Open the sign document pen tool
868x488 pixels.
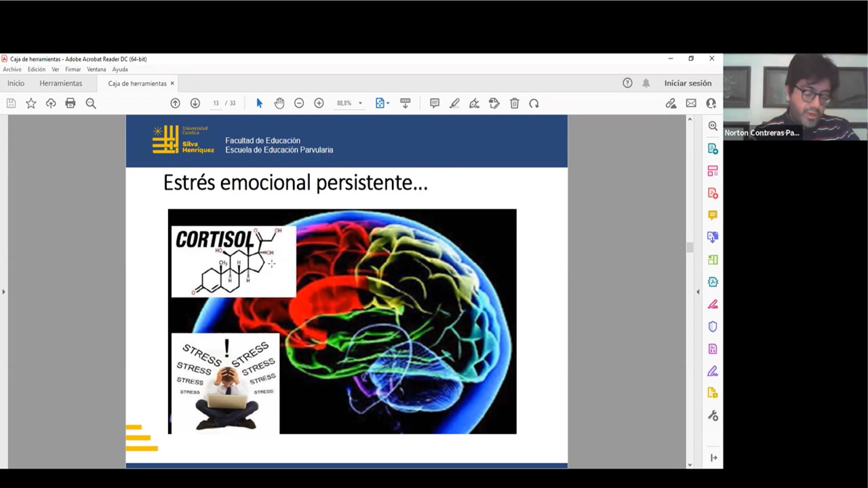(x=474, y=103)
